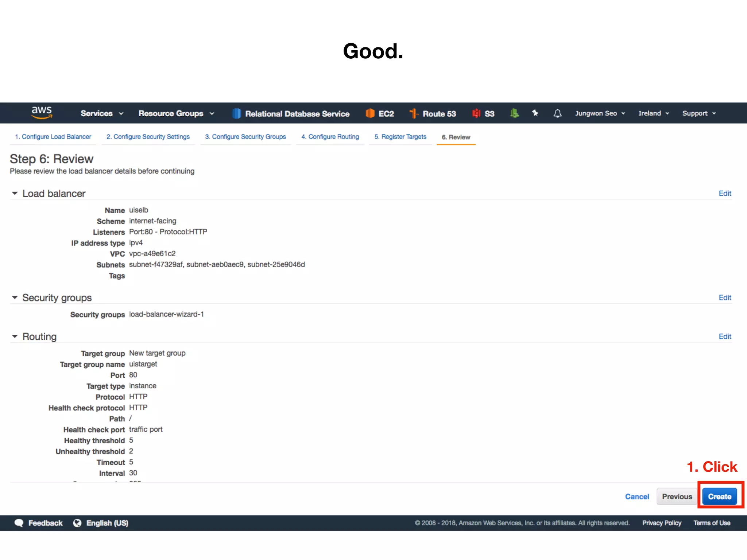
Task: Collapse the Load balancer section
Action: click(x=15, y=193)
